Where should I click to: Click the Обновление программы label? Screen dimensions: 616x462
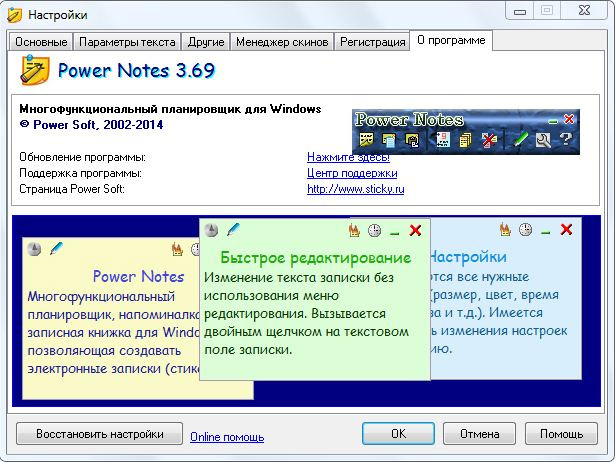tap(82, 158)
